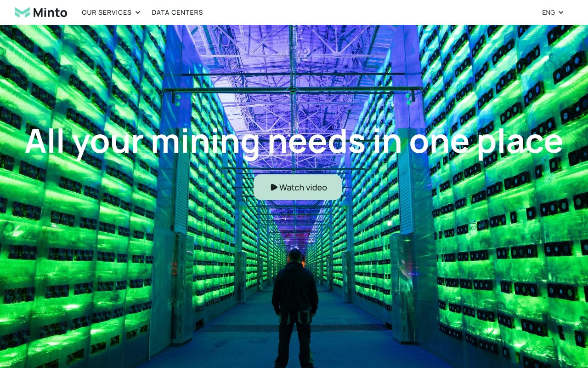Select DATA CENTERS in the navigation
Screen dimensions: 588x368
[177, 12]
